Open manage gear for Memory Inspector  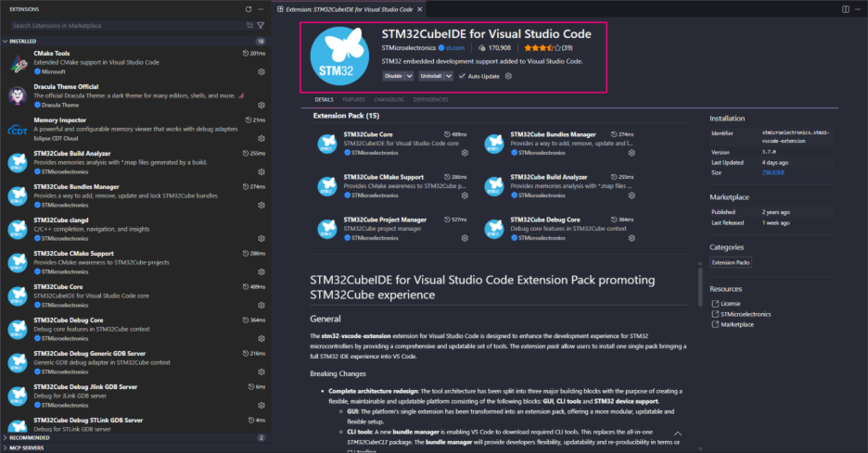pos(262,138)
